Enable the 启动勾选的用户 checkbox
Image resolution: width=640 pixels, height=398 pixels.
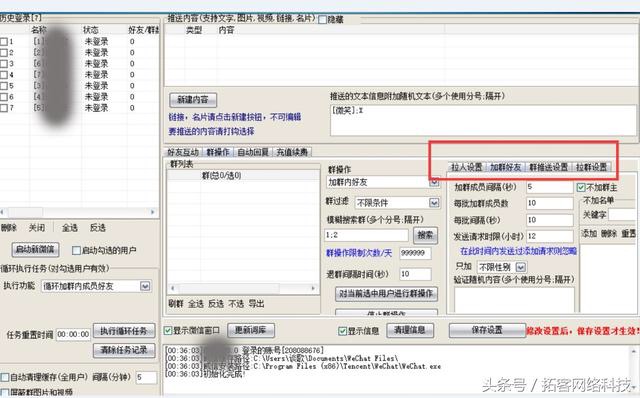click(x=76, y=251)
